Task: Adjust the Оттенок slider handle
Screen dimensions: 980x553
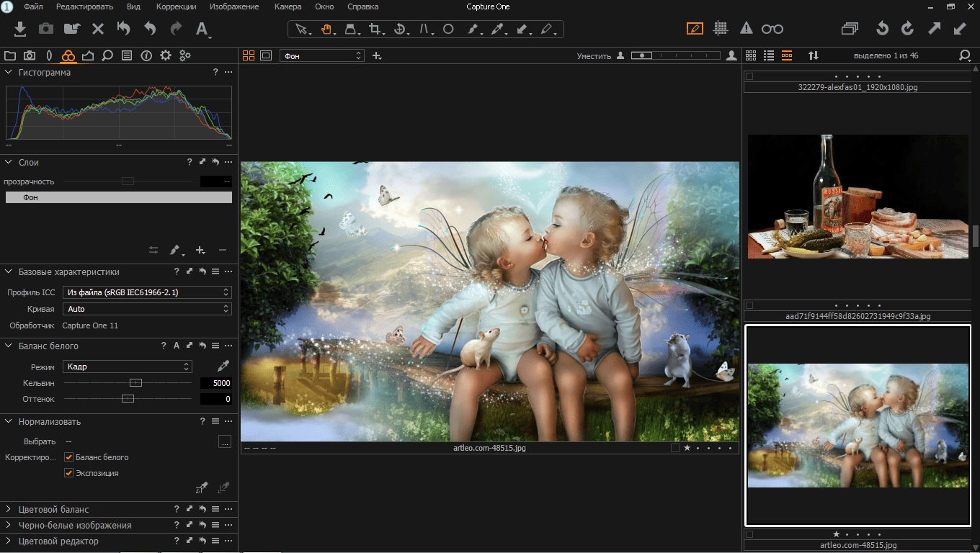Action: [x=128, y=399]
